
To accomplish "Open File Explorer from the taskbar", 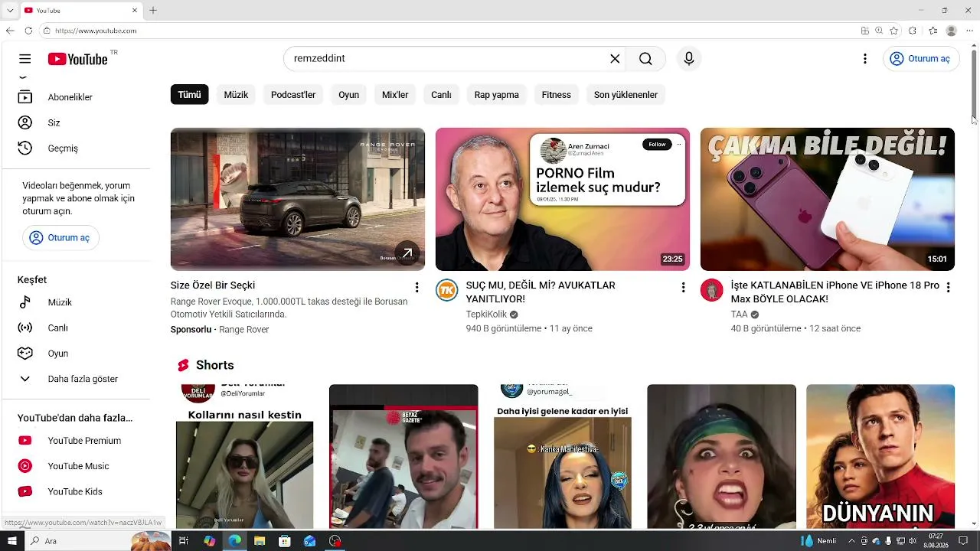I will tap(260, 541).
